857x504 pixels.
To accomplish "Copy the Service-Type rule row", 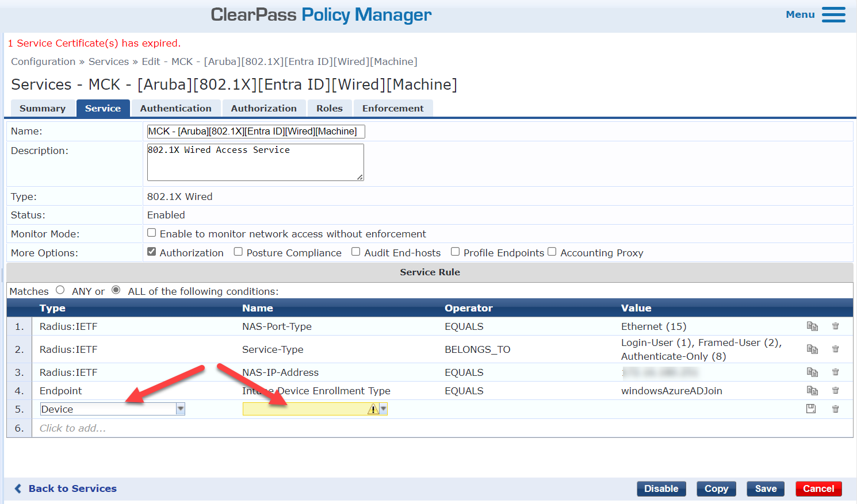I will [x=812, y=349].
